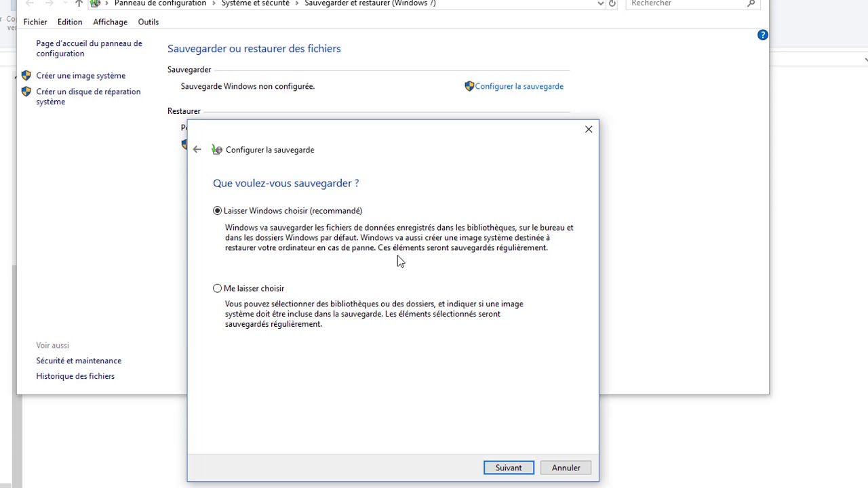Open the Edition menu
Image resolution: width=868 pixels, height=488 pixels.
[70, 22]
